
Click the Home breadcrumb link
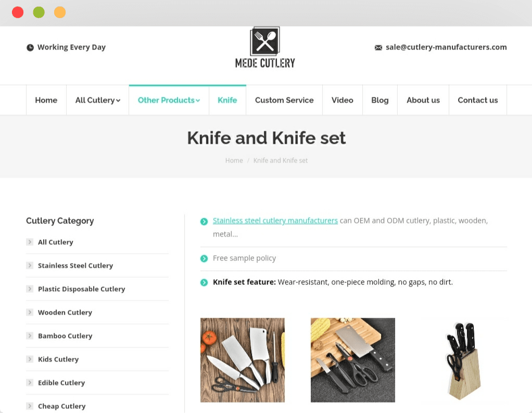coord(234,160)
